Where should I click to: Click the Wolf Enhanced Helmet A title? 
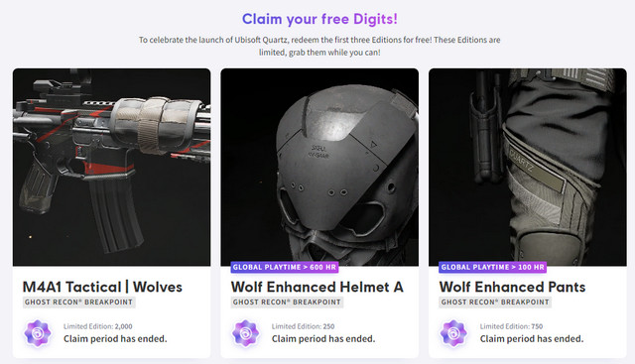pyautogui.click(x=317, y=287)
